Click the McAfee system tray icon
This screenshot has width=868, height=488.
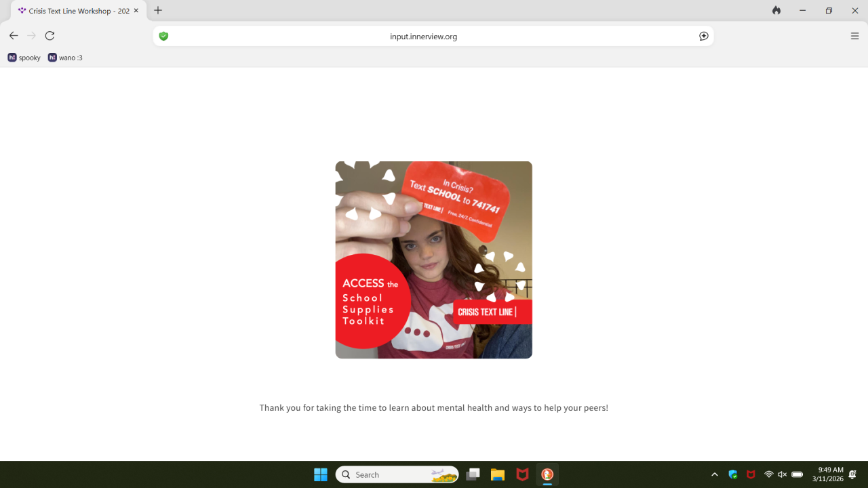click(x=751, y=474)
